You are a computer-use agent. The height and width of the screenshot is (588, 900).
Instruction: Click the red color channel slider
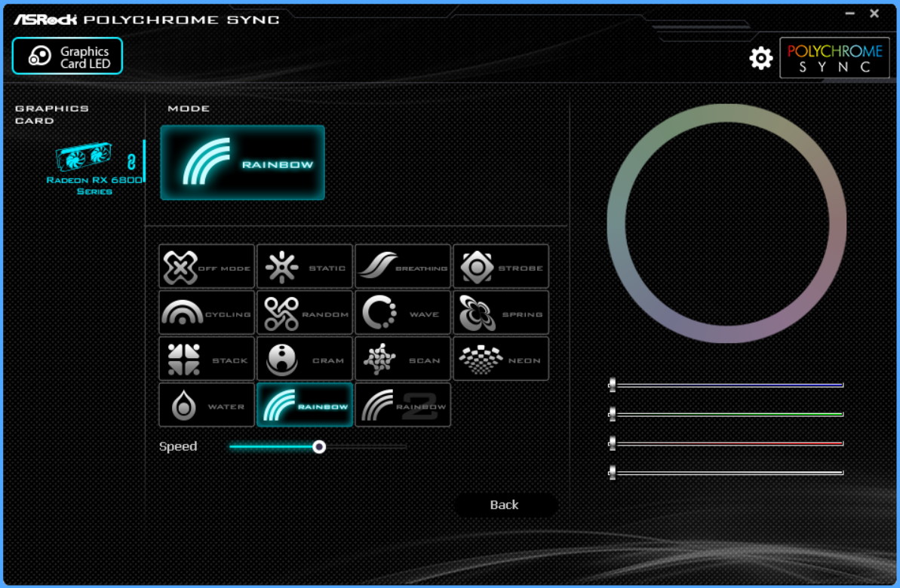coord(726,443)
